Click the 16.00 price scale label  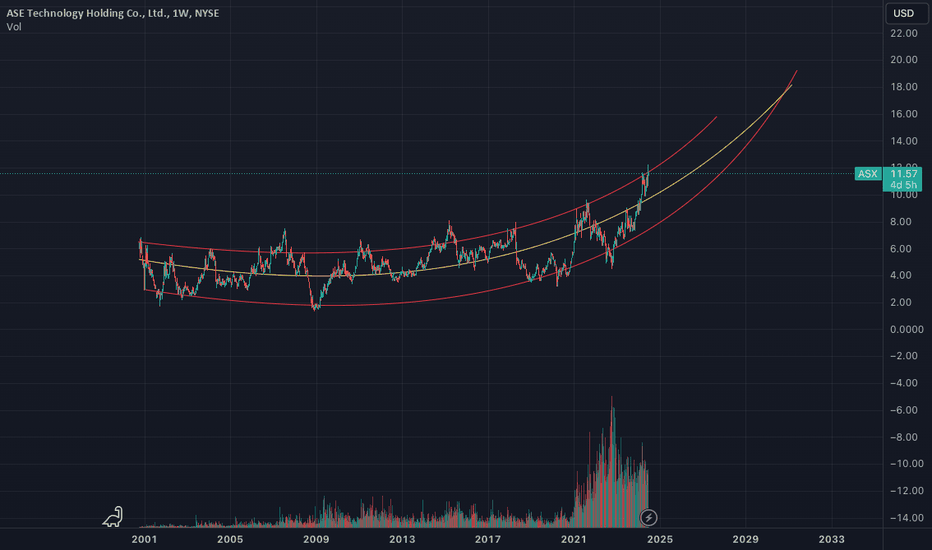(903, 114)
